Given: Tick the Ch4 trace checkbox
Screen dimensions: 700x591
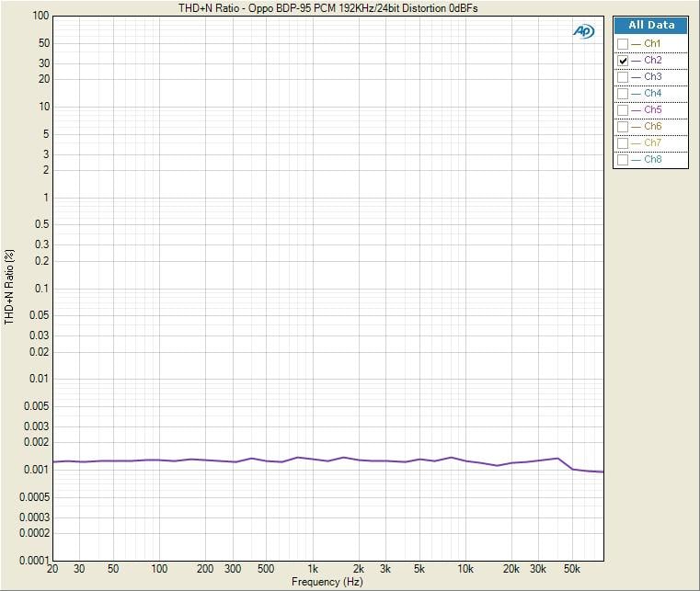Looking at the screenshot, I should [623, 94].
